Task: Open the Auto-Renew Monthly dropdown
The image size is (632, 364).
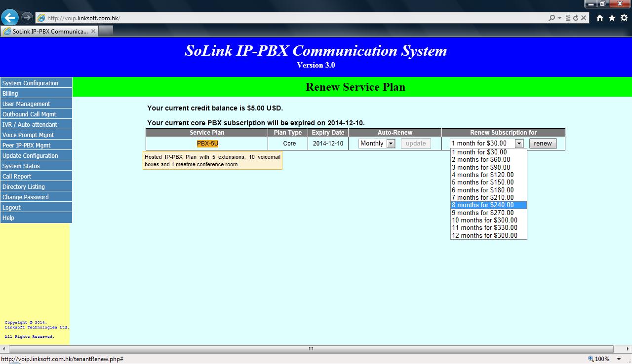Action: 377,144
